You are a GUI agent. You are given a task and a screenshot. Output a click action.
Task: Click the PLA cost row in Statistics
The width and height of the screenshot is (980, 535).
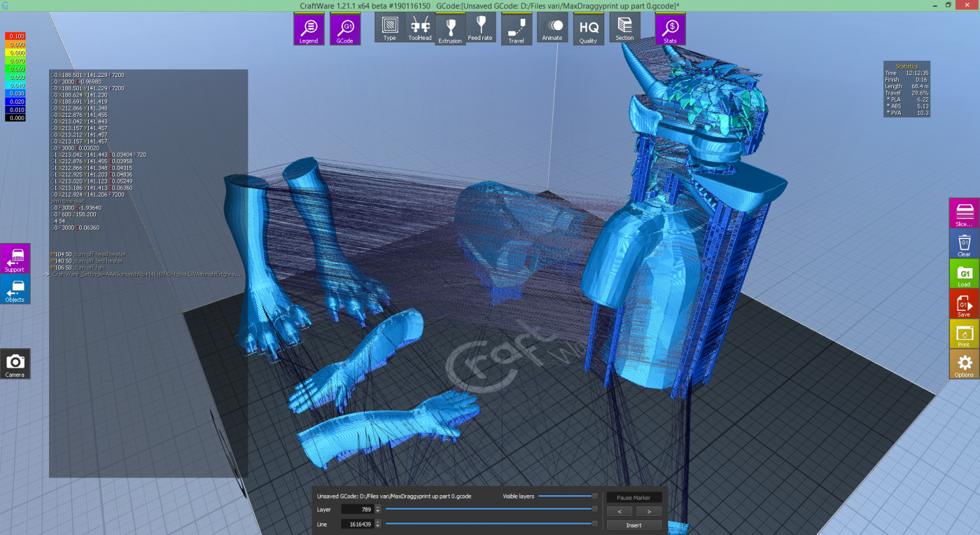pyautogui.click(x=907, y=99)
